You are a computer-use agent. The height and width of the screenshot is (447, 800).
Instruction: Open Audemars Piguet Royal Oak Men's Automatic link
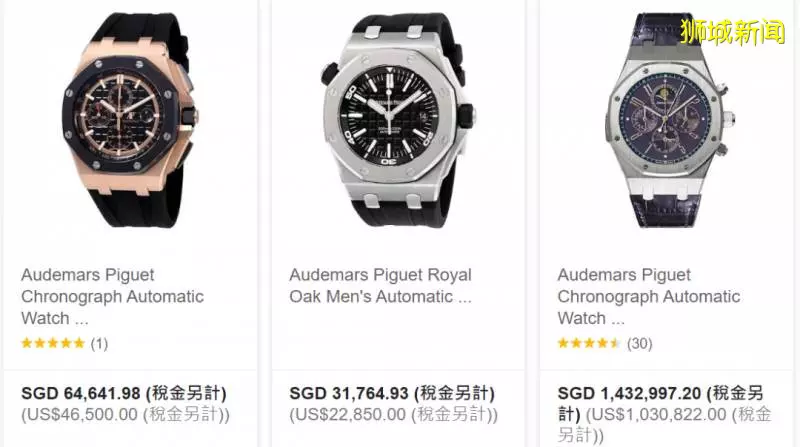tap(380, 286)
